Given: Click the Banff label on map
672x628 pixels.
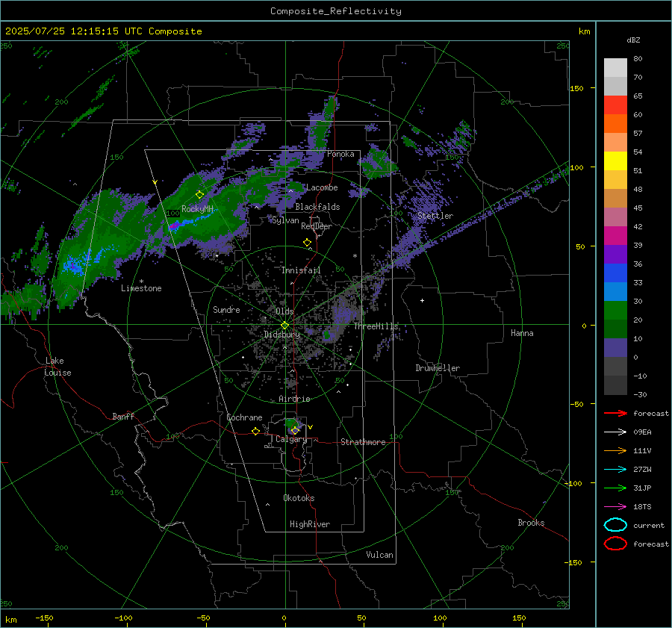Looking at the screenshot, I should (123, 416).
